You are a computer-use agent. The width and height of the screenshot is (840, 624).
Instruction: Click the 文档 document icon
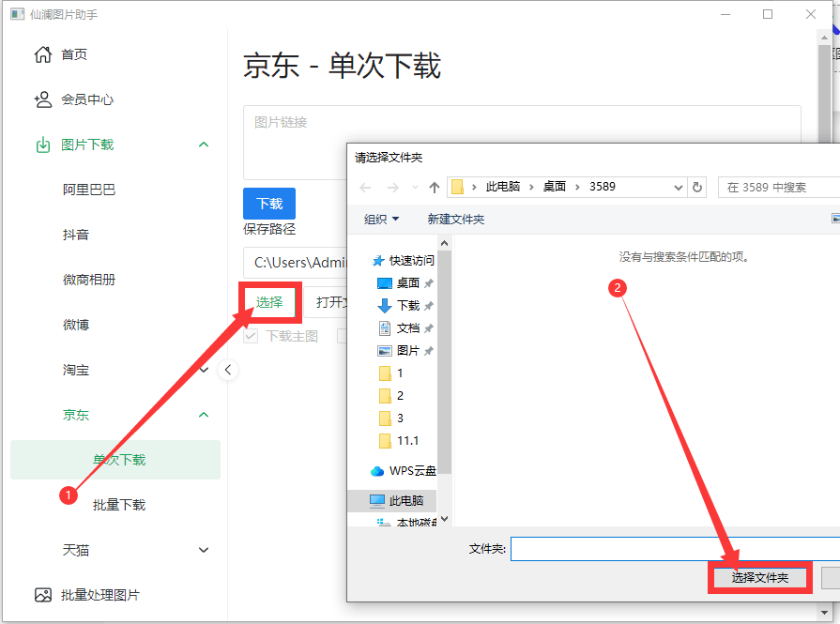385,328
